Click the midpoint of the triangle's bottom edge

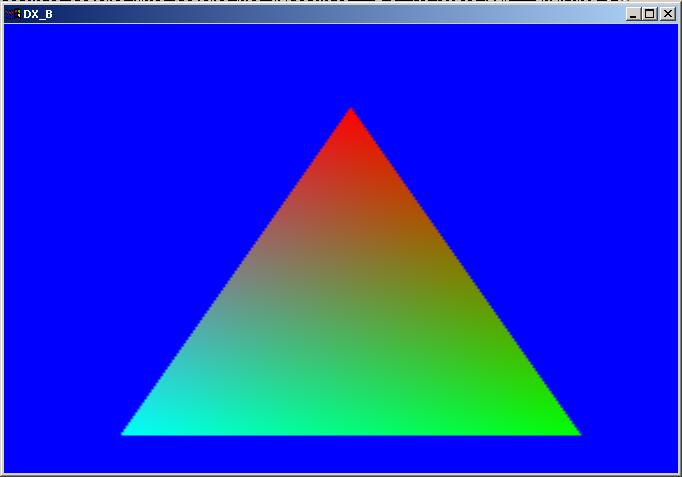coord(350,432)
